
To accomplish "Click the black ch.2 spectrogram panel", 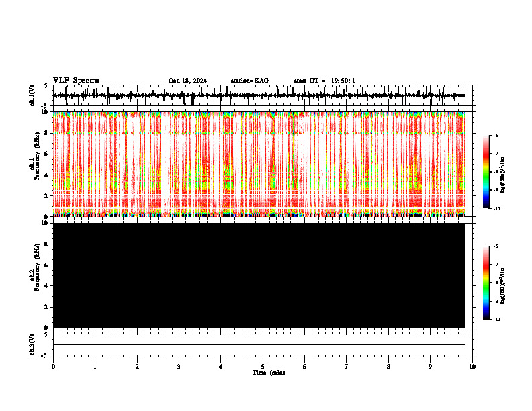I will 259,275.
